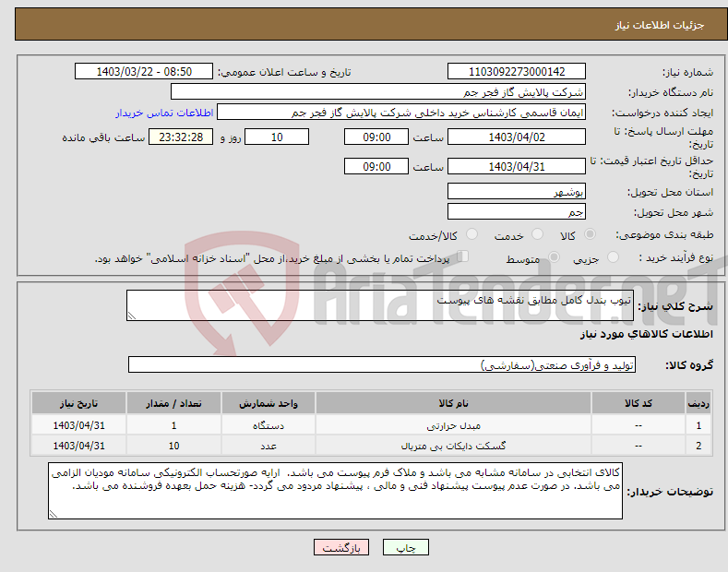Click the need date cell of گسکت row
This screenshot has width=728, height=572.
coord(78,446)
